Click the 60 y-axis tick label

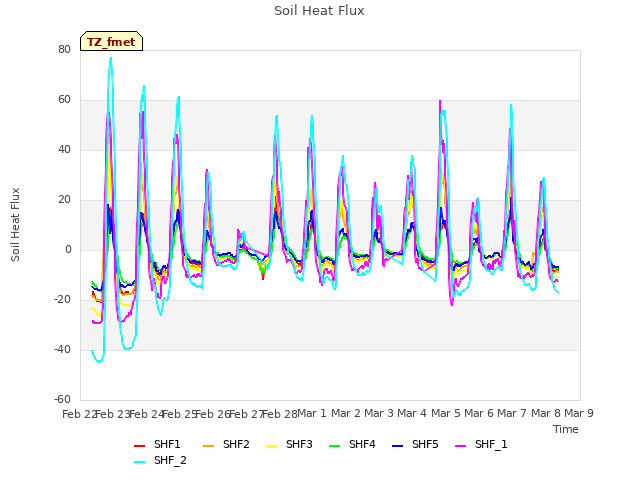64,100
